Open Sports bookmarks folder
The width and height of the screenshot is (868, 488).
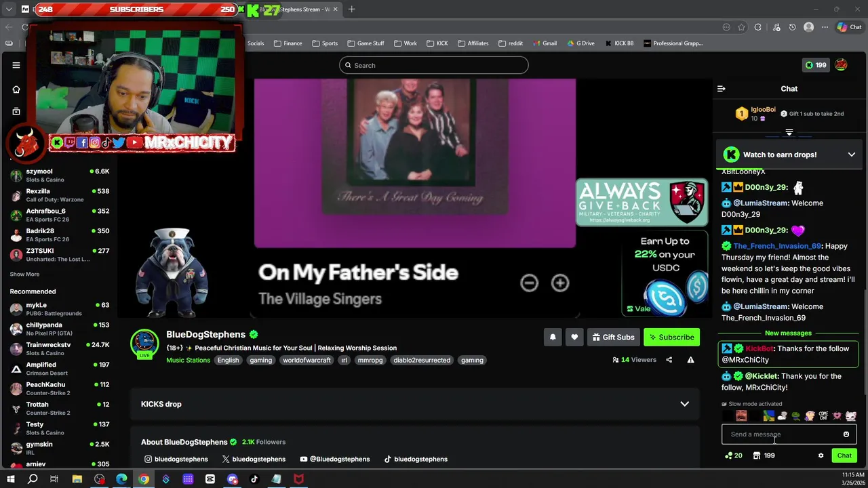click(325, 43)
